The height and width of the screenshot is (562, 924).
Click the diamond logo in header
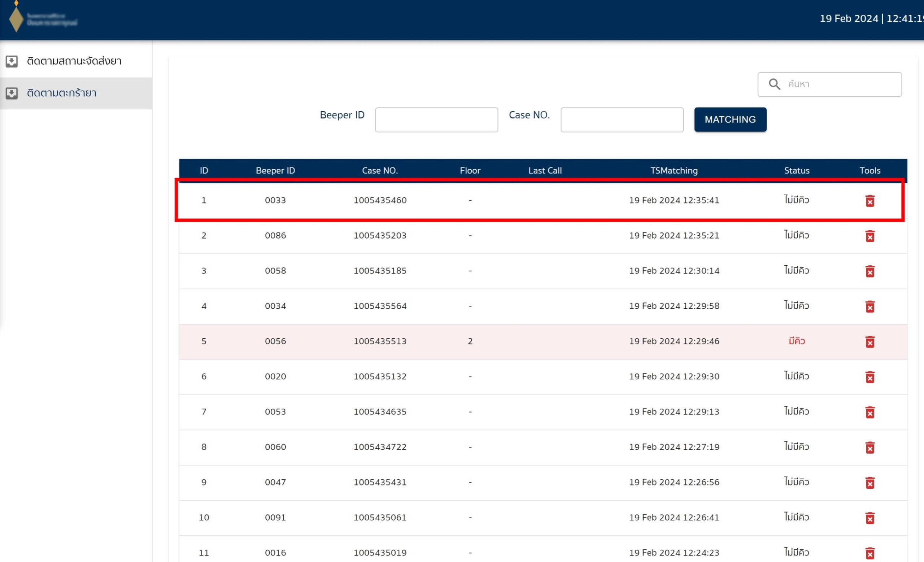click(x=16, y=17)
